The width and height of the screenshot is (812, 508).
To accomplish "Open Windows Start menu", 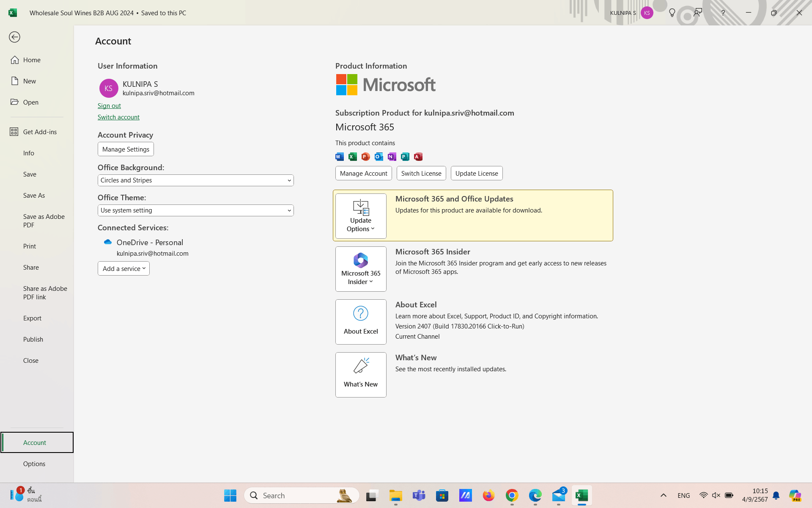I will point(230,495).
